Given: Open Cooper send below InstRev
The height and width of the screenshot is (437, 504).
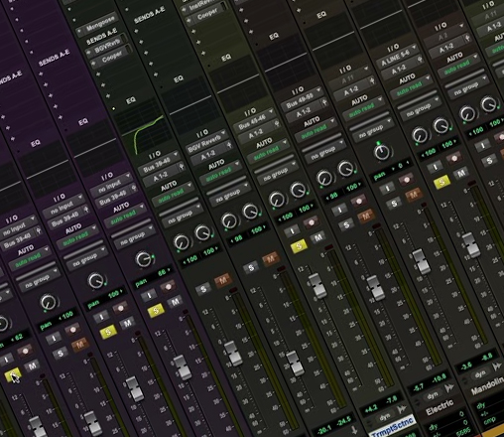Looking at the screenshot, I should click(x=206, y=14).
